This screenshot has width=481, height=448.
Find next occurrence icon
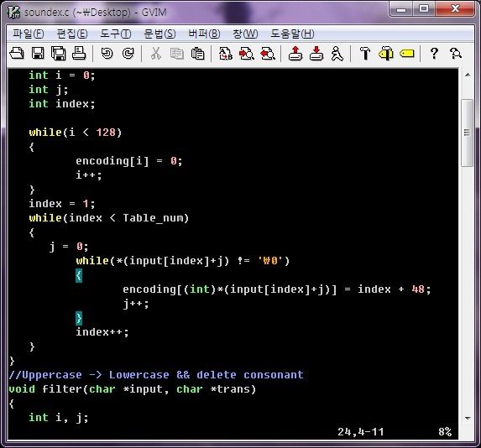click(x=246, y=54)
